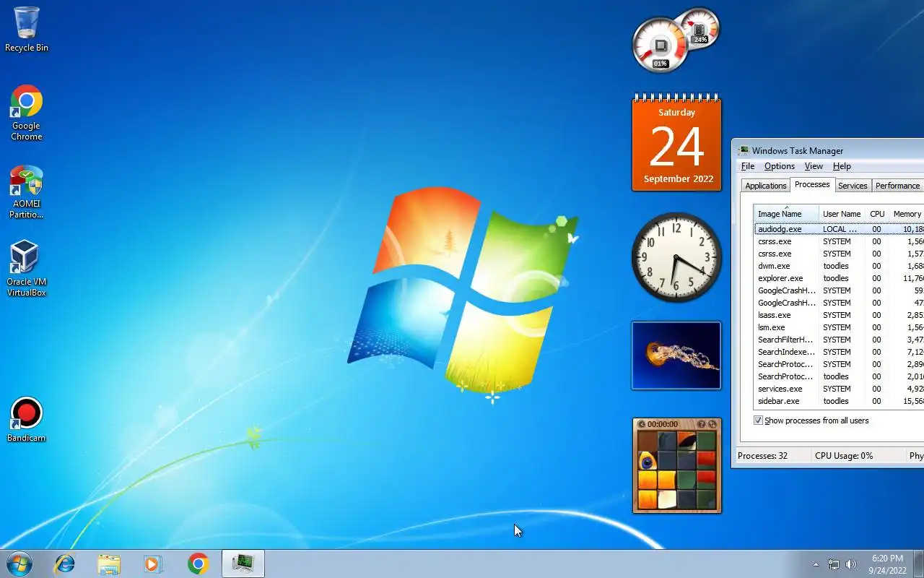Sort processes by User Name column header
This screenshot has width=924, height=578.
(x=842, y=214)
